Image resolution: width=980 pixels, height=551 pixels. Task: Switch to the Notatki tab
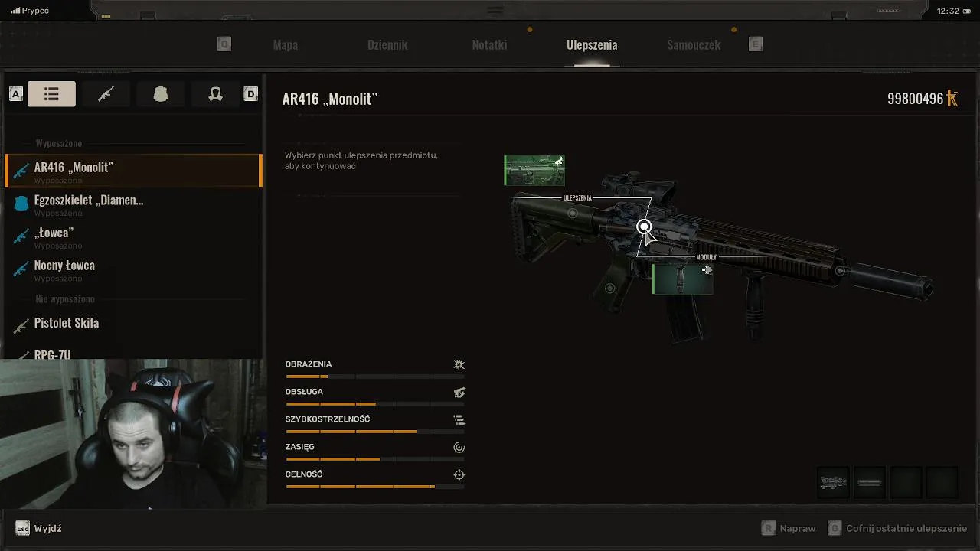489,44
